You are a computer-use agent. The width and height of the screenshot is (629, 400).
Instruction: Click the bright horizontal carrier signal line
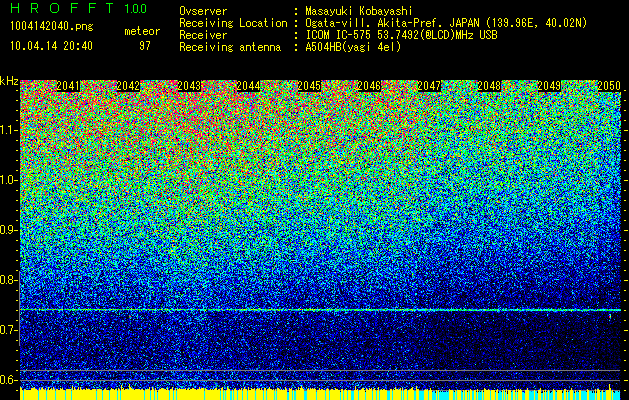tap(320, 310)
